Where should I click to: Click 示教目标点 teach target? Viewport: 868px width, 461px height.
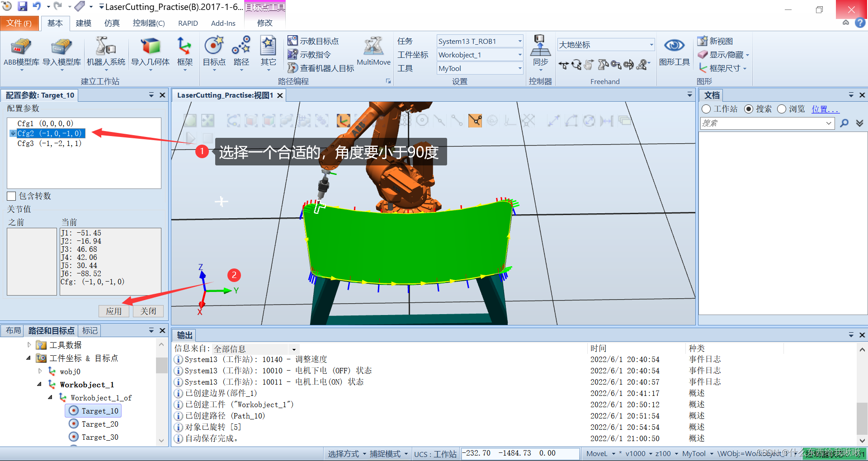pos(313,41)
